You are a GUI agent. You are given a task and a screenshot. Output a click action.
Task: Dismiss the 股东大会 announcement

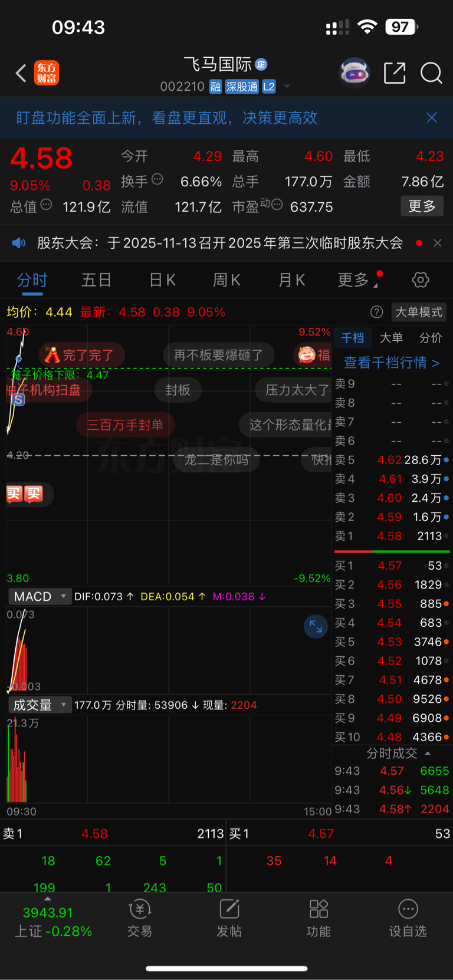(x=438, y=243)
